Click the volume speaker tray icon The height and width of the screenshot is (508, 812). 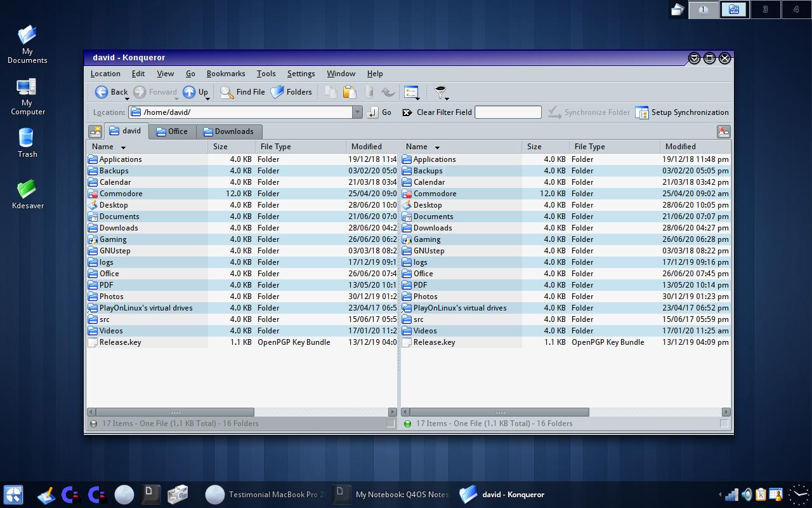747,495
